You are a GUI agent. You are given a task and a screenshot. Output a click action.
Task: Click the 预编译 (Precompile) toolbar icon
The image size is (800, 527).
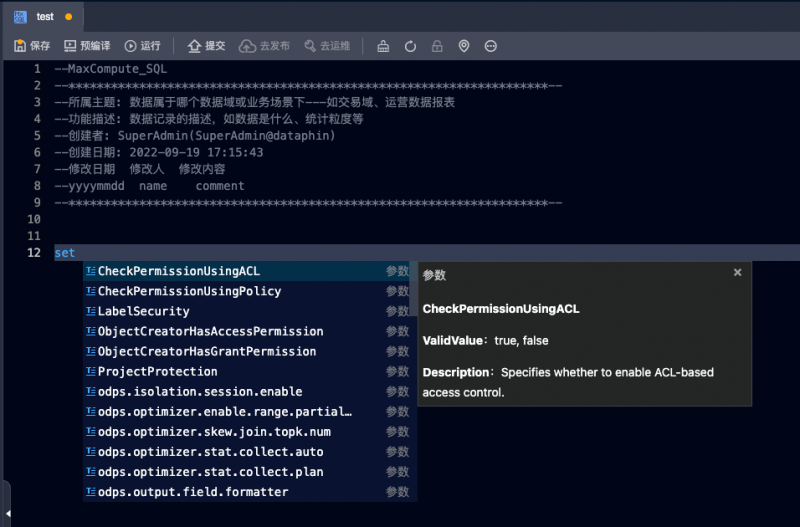86,46
